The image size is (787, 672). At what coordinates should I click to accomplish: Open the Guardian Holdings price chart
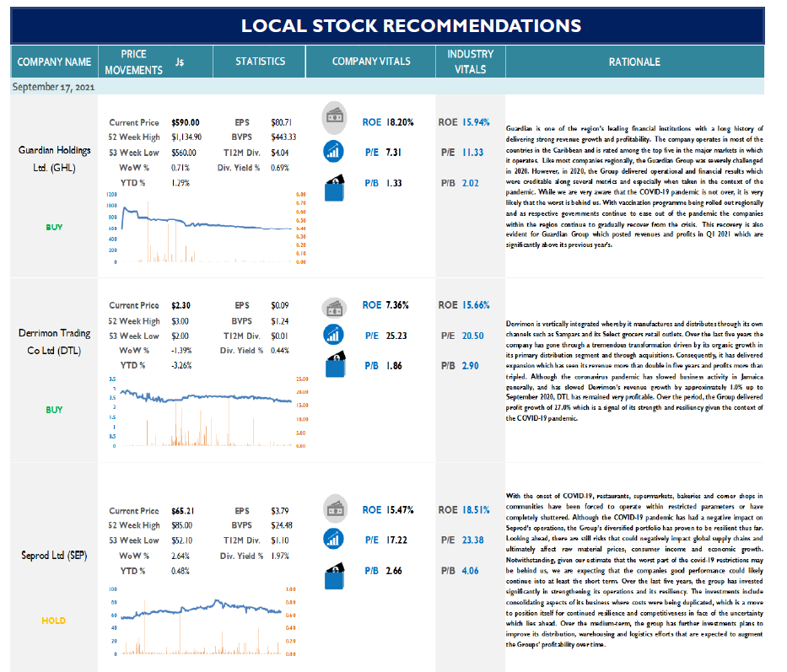coord(206,228)
